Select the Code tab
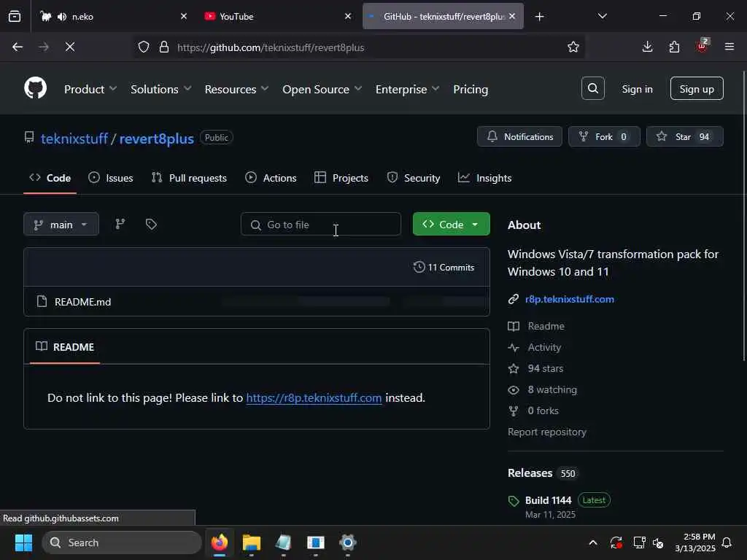 pyautogui.click(x=50, y=178)
